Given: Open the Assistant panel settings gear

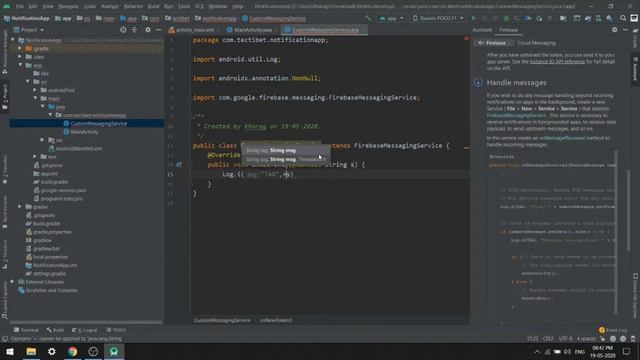Looking at the screenshot, I should [615, 30].
